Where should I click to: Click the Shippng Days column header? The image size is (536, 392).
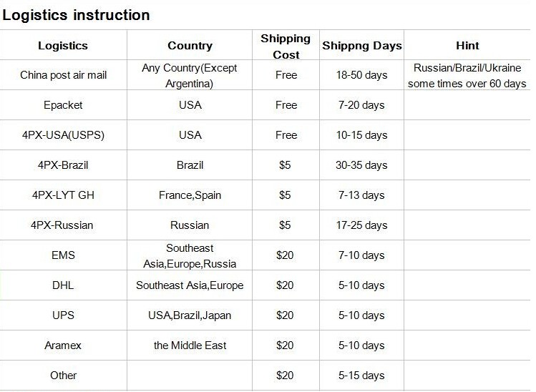pos(361,45)
